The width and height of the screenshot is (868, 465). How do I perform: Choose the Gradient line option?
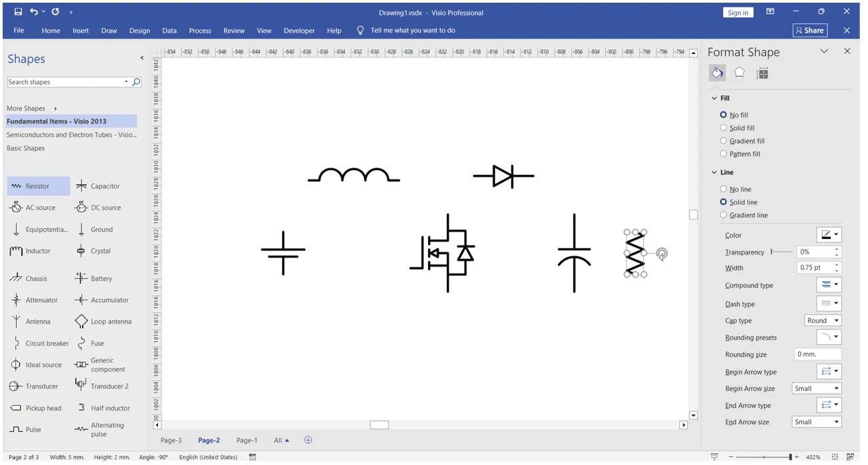point(723,215)
